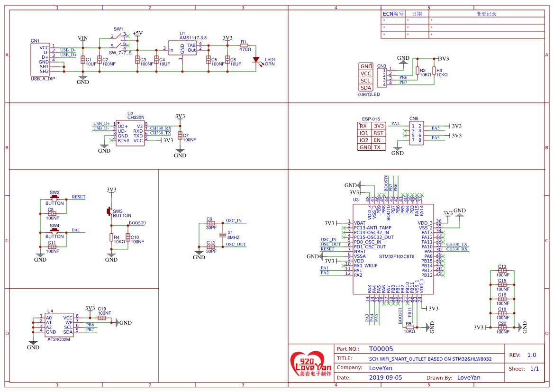Select the Drawn By value LoveYan
This screenshot has width=554, height=392.
tap(469, 377)
